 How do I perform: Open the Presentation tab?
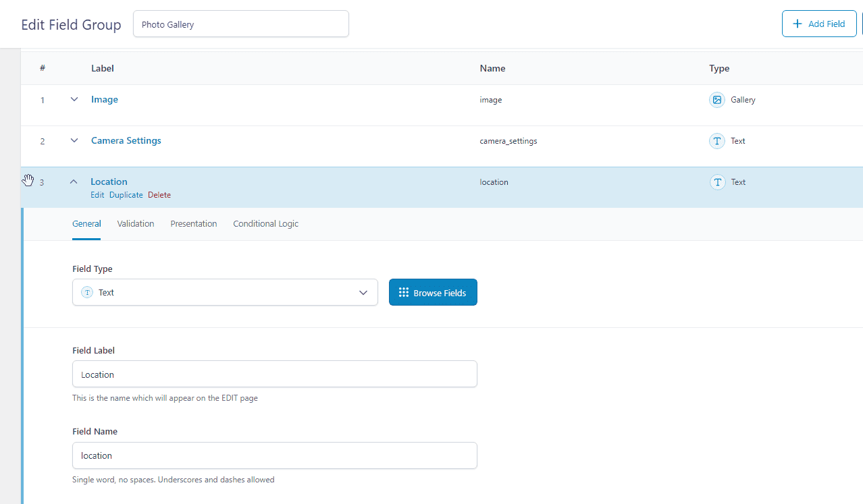[194, 224]
